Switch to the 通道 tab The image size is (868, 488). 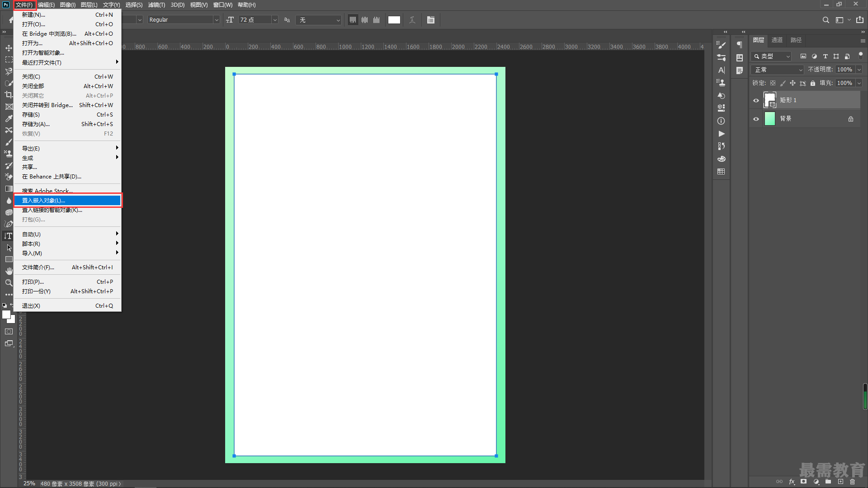point(777,40)
